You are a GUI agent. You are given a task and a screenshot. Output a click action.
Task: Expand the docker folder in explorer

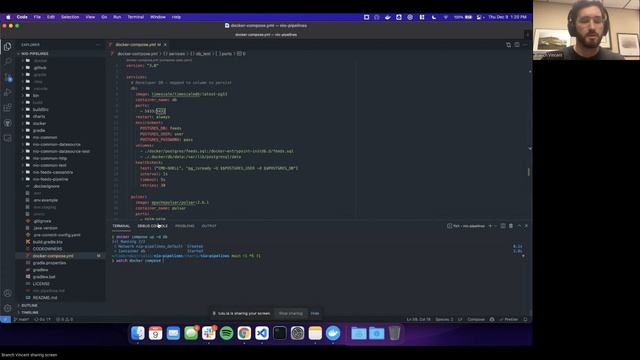coord(40,123)
